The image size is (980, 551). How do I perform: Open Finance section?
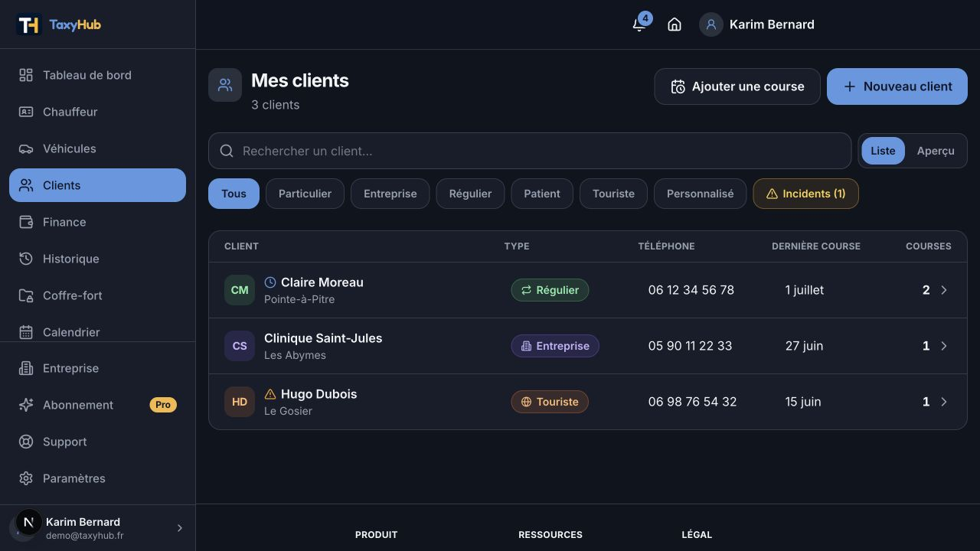coord(97,222)
